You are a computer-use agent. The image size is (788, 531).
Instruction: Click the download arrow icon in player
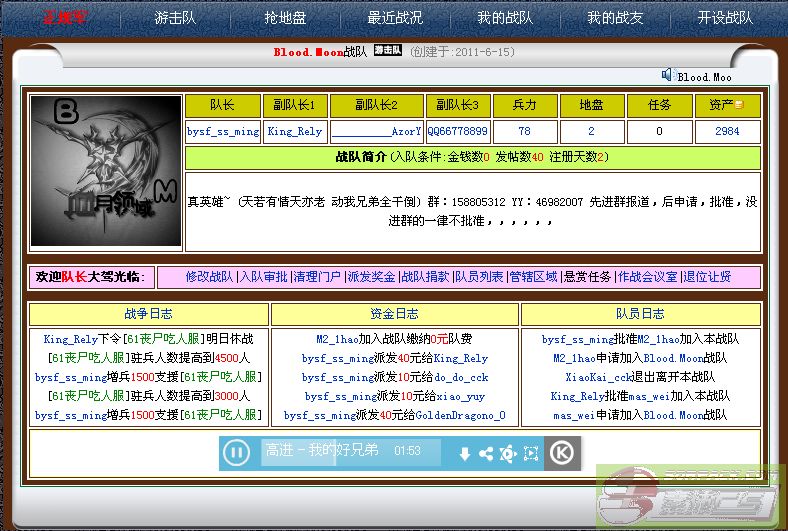tap(464, 454)
